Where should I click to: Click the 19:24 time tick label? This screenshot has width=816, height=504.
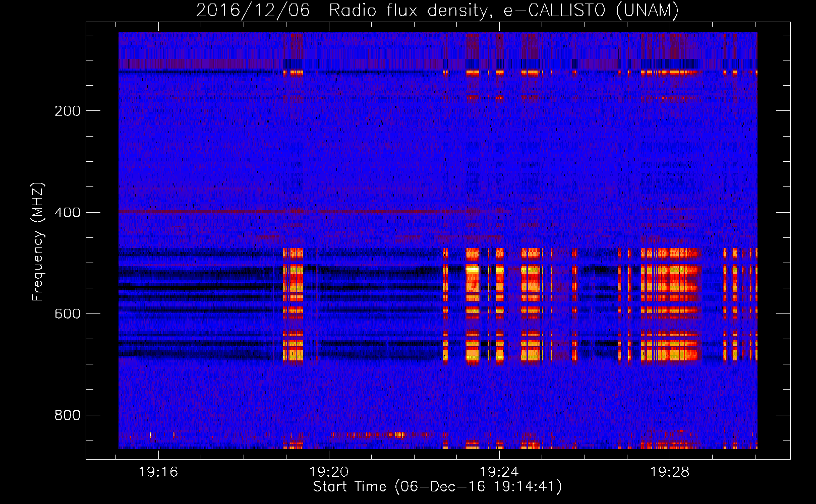(499, 472)
